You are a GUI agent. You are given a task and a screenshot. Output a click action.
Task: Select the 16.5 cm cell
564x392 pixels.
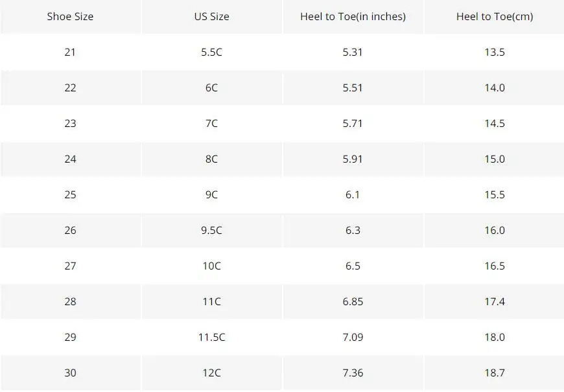point(494,266)
